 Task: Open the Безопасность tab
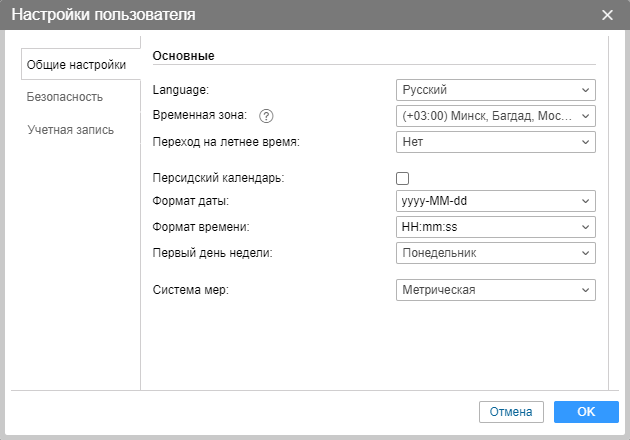point(65,97)
